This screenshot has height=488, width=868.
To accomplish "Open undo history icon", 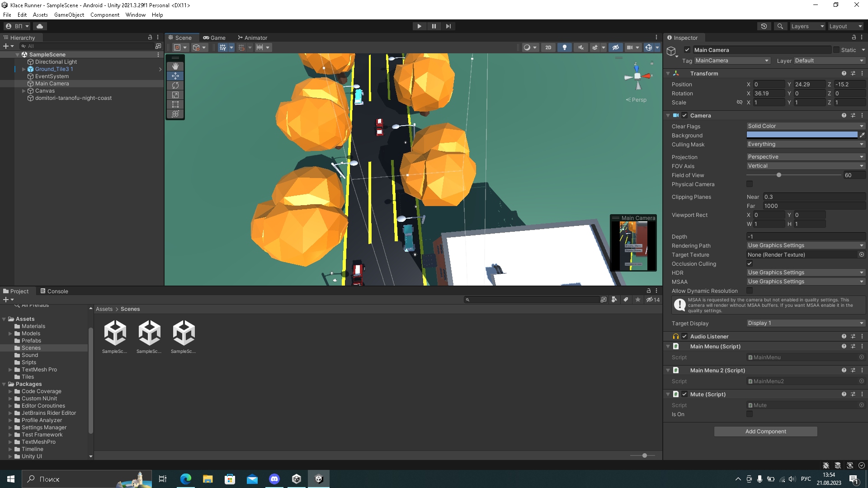I will point(764,26).
